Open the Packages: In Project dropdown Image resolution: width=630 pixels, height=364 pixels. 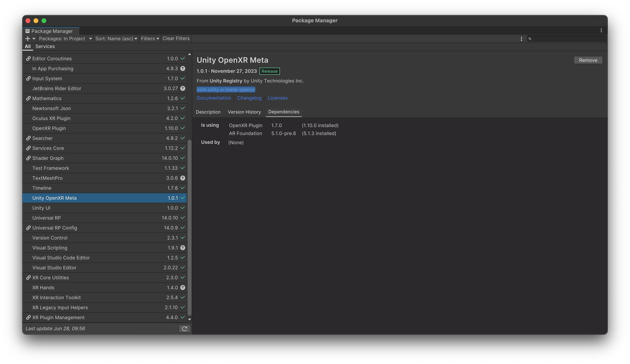[65, 38]
